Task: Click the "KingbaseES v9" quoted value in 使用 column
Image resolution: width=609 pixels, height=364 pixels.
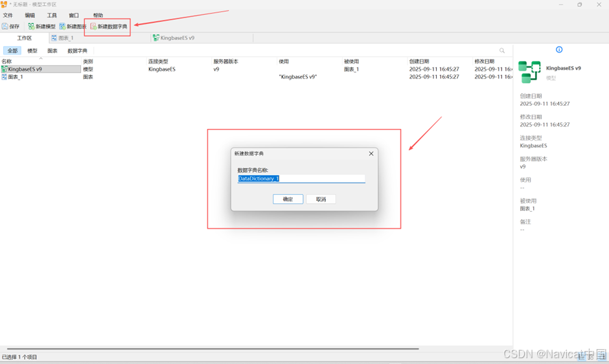Action: [x=298, y=77]
